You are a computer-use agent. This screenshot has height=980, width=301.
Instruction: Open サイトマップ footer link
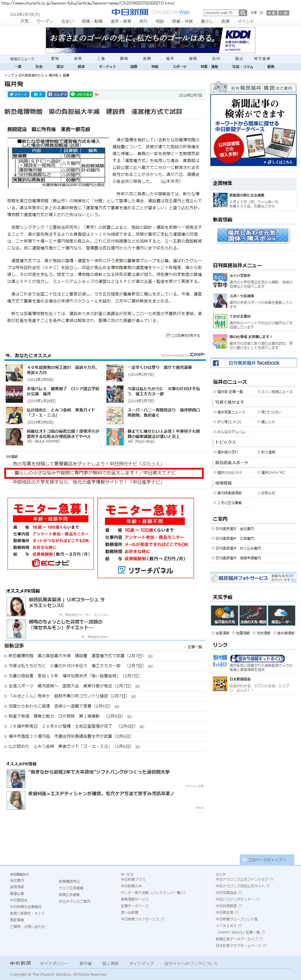141,963
